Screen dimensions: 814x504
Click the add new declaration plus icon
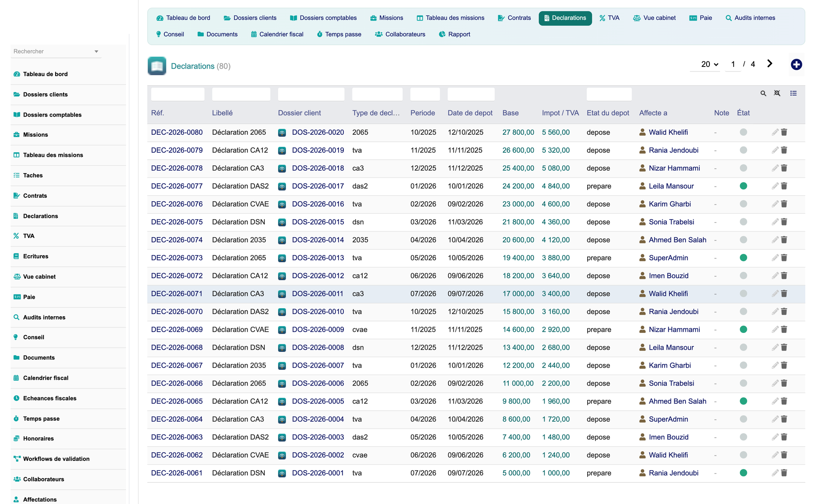[x=796, y=64]
